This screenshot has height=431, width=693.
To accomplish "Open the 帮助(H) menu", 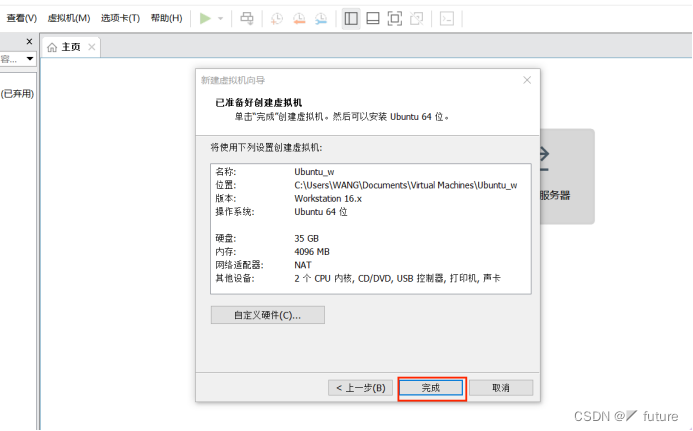I will [166, 18].
